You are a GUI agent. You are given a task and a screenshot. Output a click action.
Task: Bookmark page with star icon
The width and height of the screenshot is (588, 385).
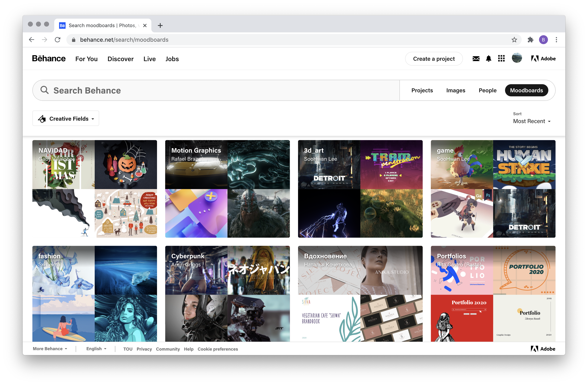[x=514, y=40]
